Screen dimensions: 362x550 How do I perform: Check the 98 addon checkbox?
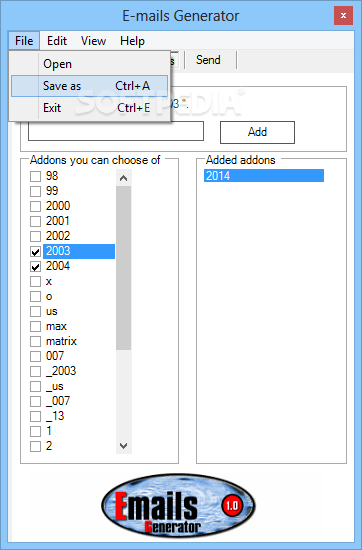pyautogui.click(x=35, y=176)
